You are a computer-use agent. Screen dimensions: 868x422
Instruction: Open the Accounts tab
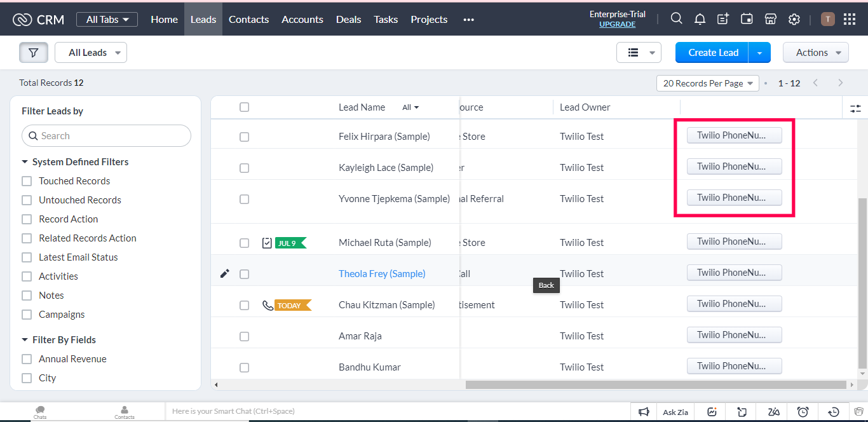click(302, 19)
